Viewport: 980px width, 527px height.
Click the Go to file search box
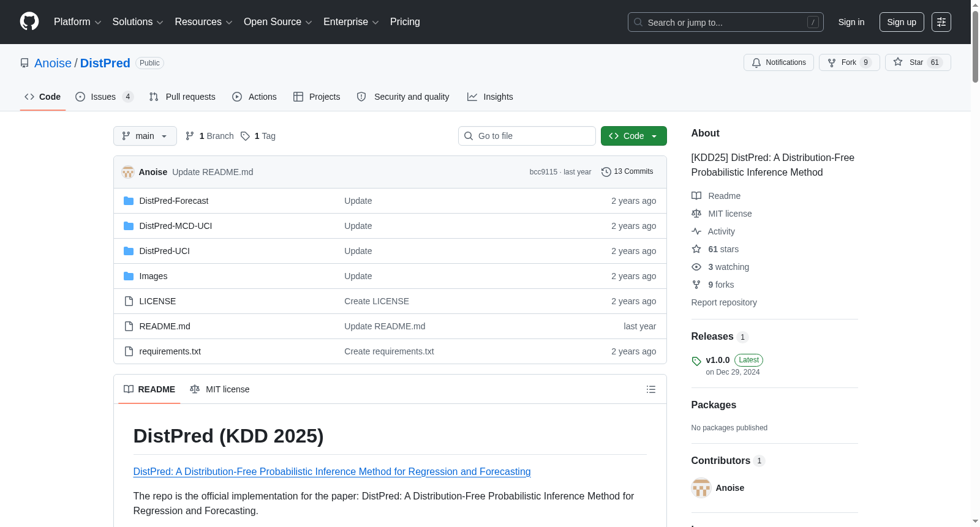coord(527,136)
